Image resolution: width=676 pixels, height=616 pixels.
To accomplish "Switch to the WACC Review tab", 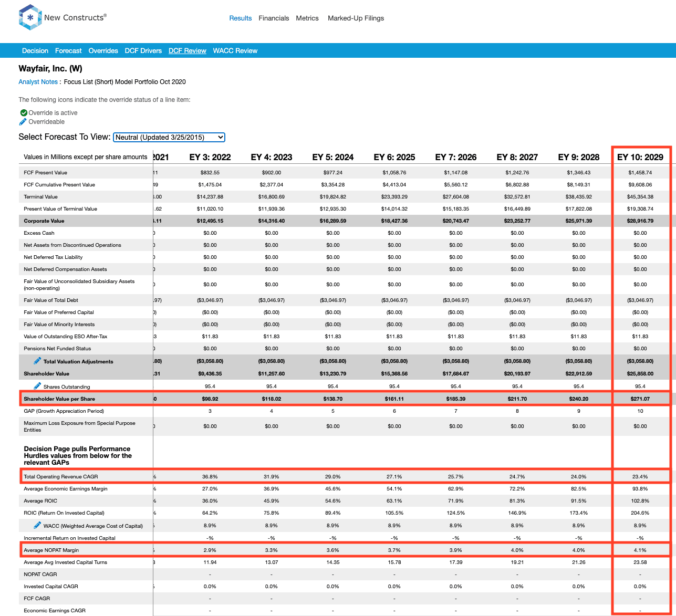I will click(235, 51).
